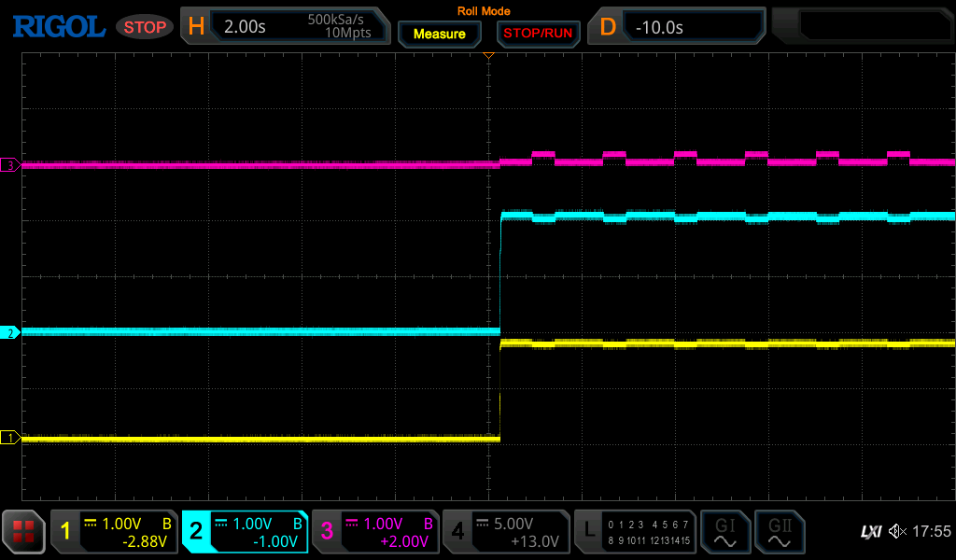Click the channel 3 ground level marker
956x560 pixels.
point(9,164)
